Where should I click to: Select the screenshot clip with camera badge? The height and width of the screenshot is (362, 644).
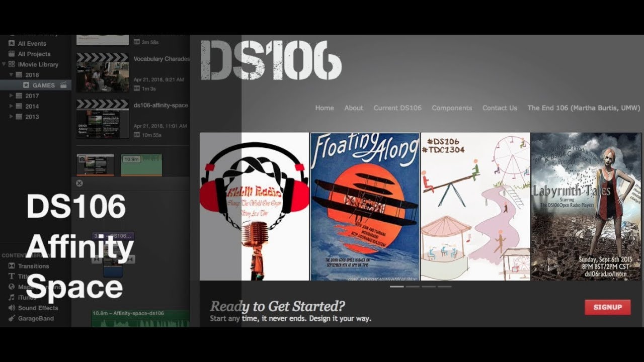95,165
